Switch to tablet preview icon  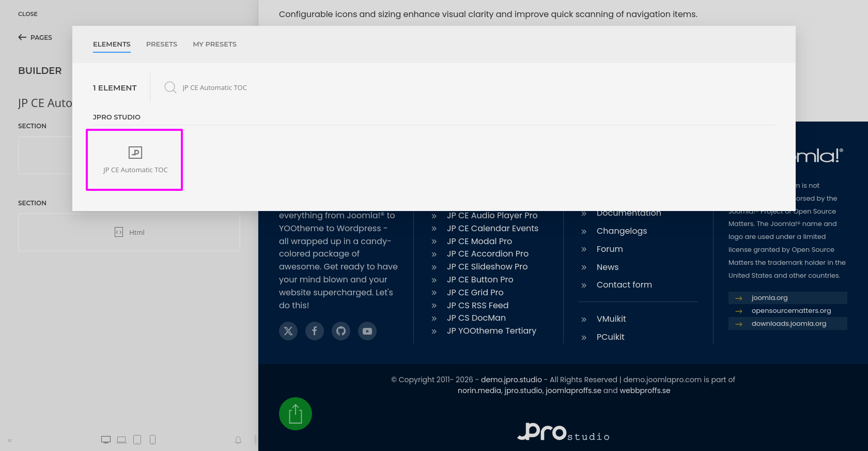137,440
